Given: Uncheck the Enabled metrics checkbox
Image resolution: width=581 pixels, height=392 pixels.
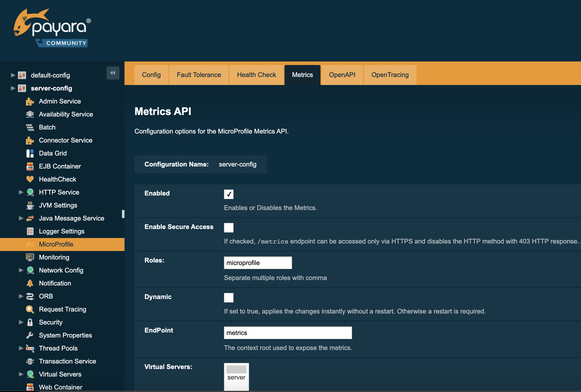Looking at the screenshot, I should (229, 194).
